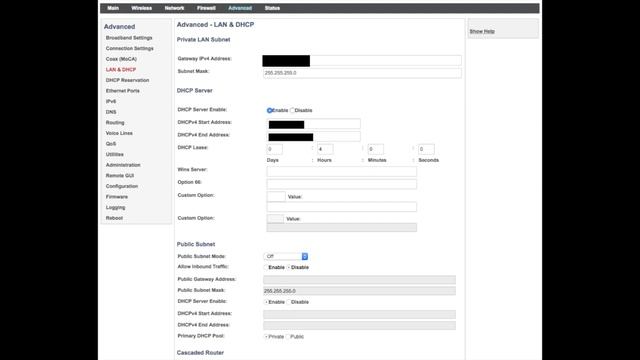Disable Allow Inbound Traffic

(289, 267)
